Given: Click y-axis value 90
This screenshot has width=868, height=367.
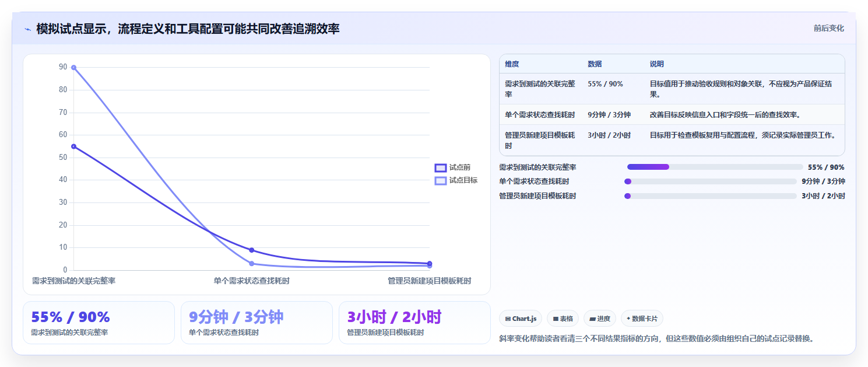Looking at the screenshot, I should tap(63, 67).
